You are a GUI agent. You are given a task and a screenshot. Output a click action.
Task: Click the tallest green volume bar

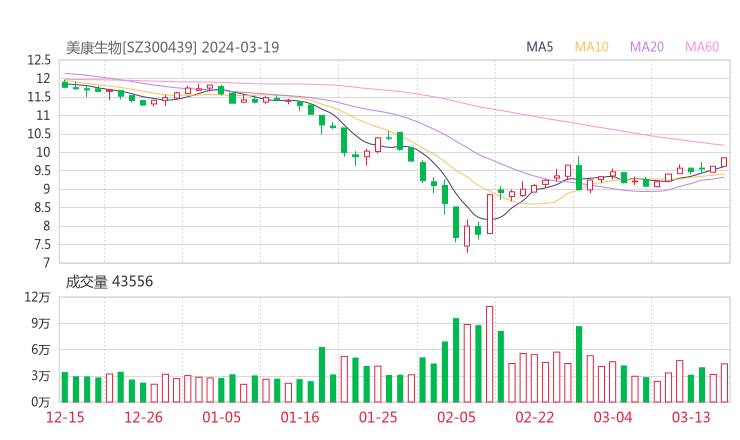[x=456, y=360]
